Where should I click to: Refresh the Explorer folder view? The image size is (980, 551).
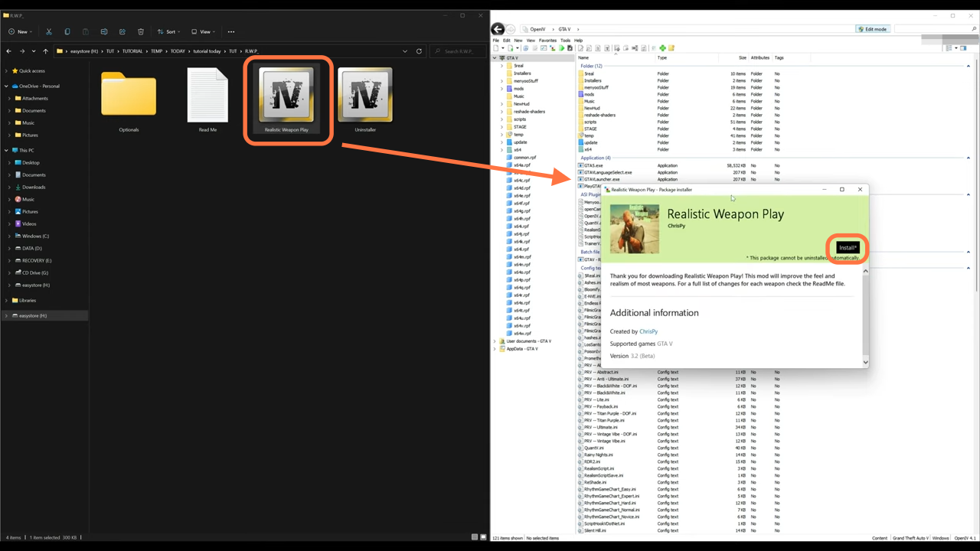click(419, 51)
